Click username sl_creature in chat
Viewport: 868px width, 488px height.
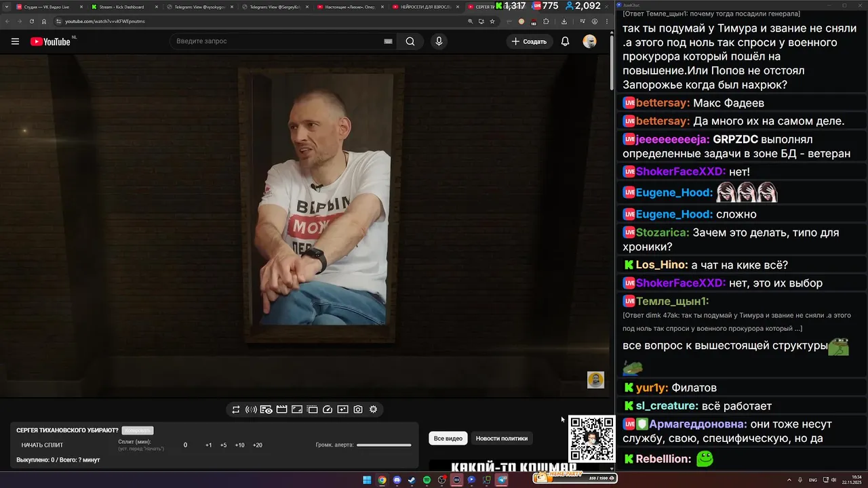coord(667,406)
